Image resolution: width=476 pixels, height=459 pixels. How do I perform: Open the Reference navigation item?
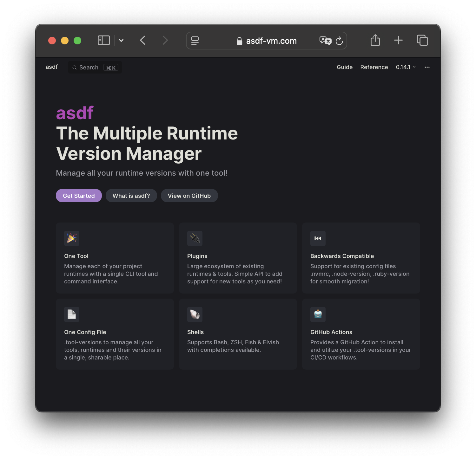click(374, 67)
